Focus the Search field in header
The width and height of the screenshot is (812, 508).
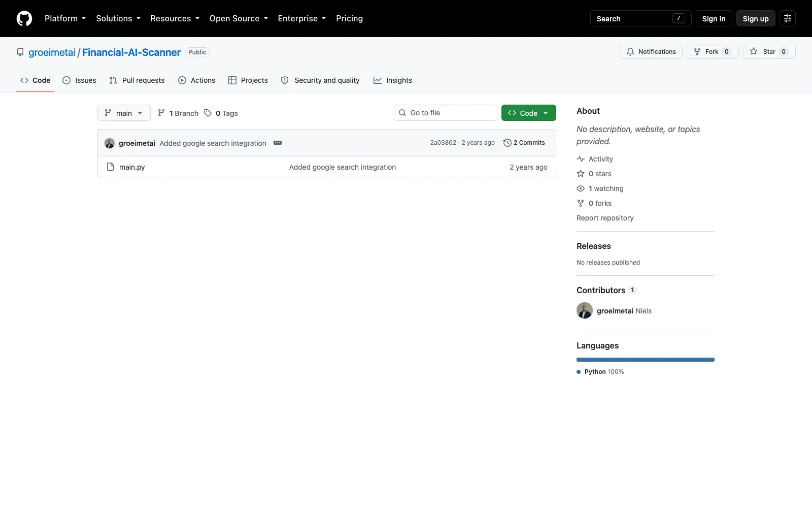point(640,18)
